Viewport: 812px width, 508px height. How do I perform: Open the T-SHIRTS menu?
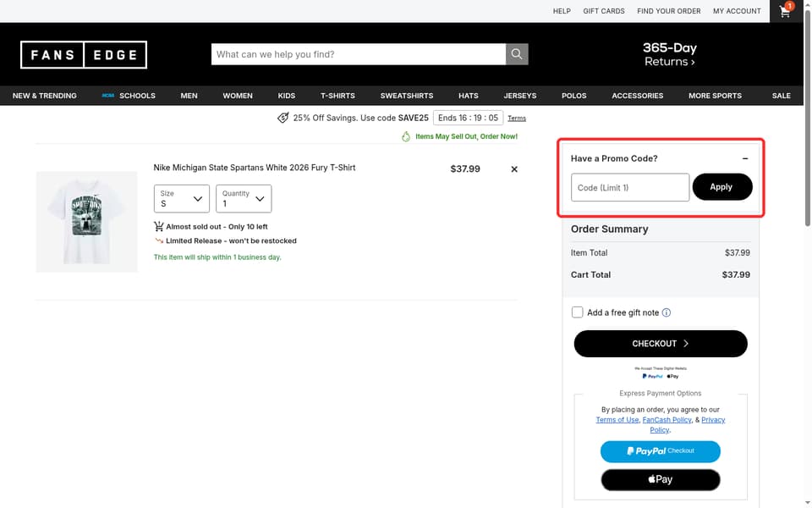337,96
